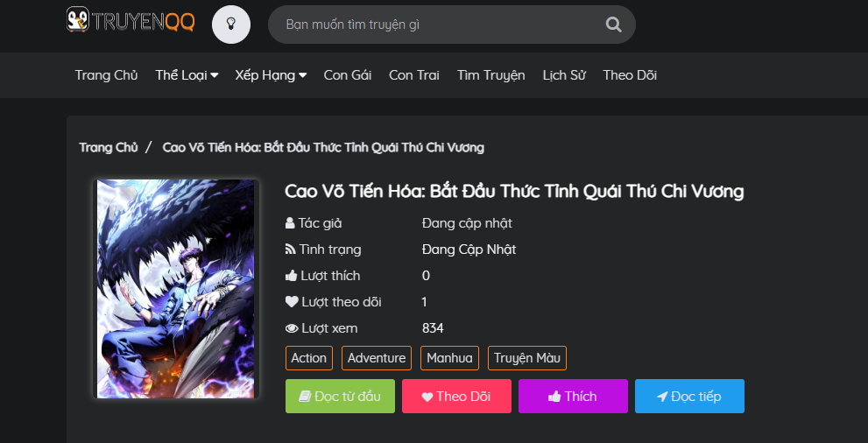
Task: Expand the Xếp Hạng dropdown
Action: pos(271,75)
